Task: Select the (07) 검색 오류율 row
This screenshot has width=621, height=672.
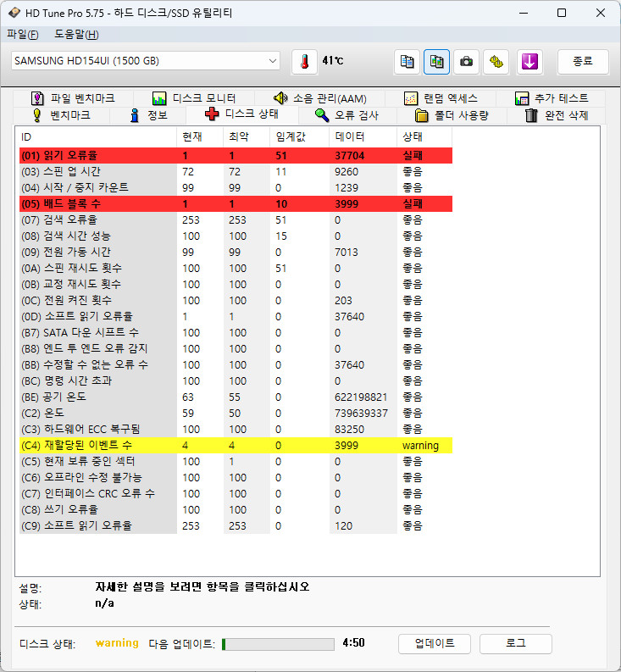Action: [236, 219]
